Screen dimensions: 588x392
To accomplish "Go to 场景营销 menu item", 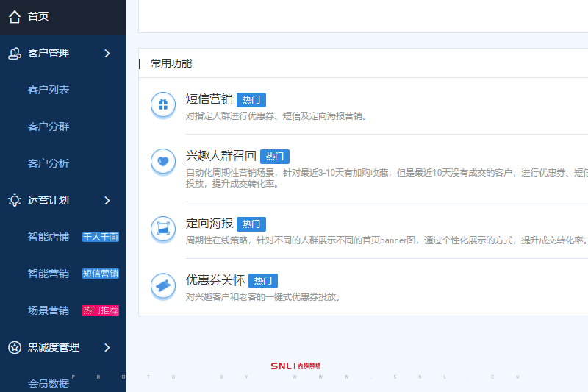I will [49, 310].
